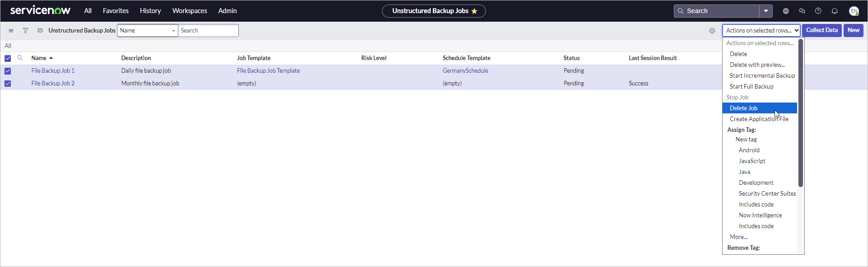Choose Create Application File
This screenshot has width=868, height=267.
click(x=760, y=119)
